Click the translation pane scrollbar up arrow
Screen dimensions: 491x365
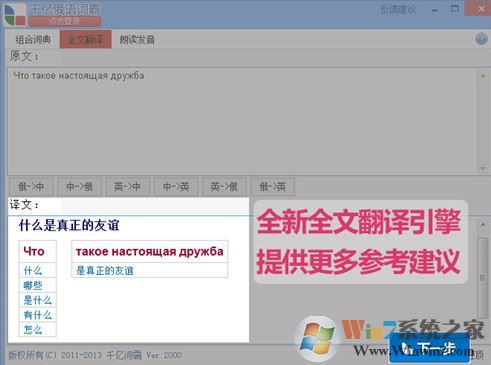pyautogui.click(x=483, y=226)
